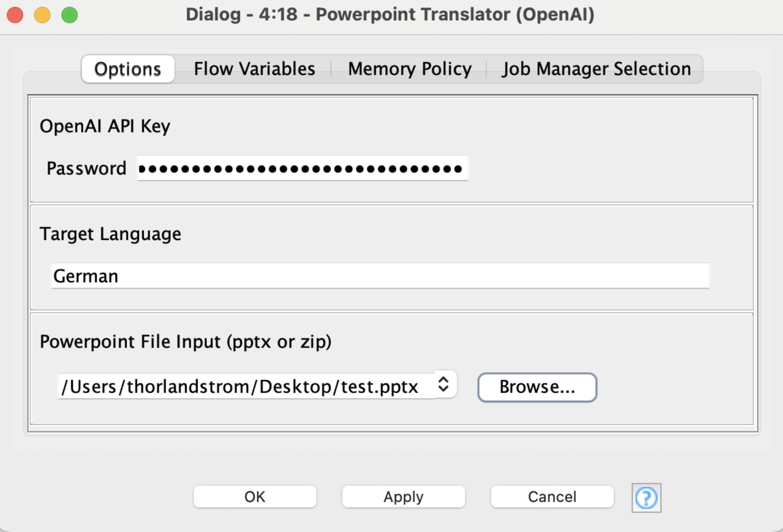Click the Browse... button
The image size is (783, 532).
pos(537,387)
